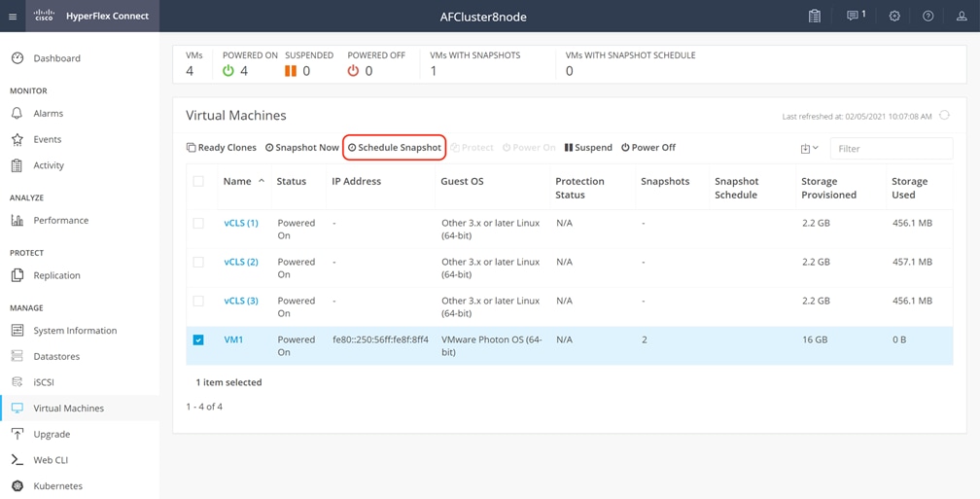
Task: Click VMware Photon OS guest OS cell
Action: (x=492, y=346)
